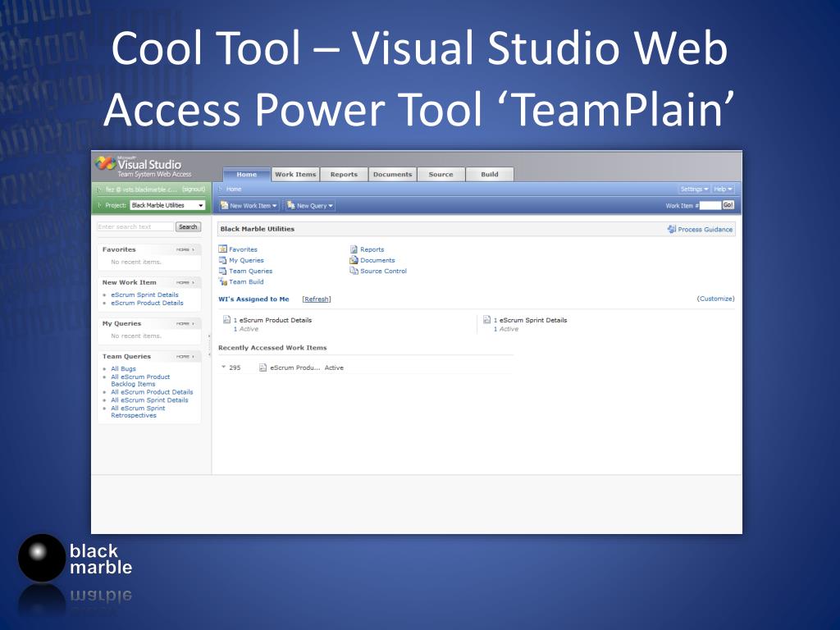This screenshot has height=630, width=840.
Task: Click the Customize link
Action: pyautogui.click(x=715, y=299)
